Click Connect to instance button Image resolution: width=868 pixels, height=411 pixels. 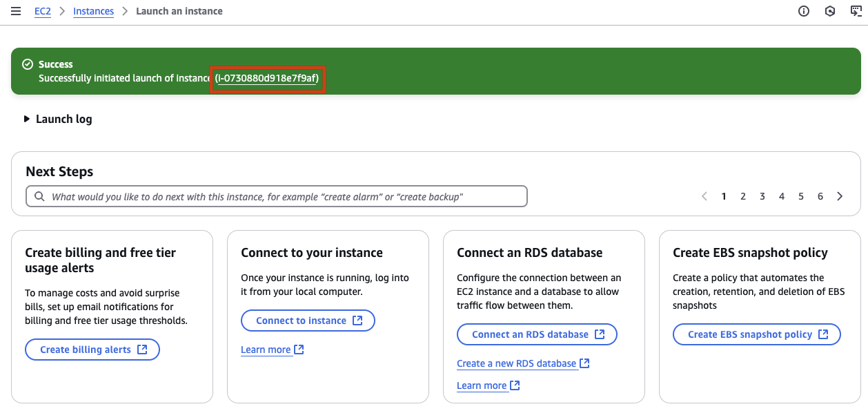pos(308,321)
